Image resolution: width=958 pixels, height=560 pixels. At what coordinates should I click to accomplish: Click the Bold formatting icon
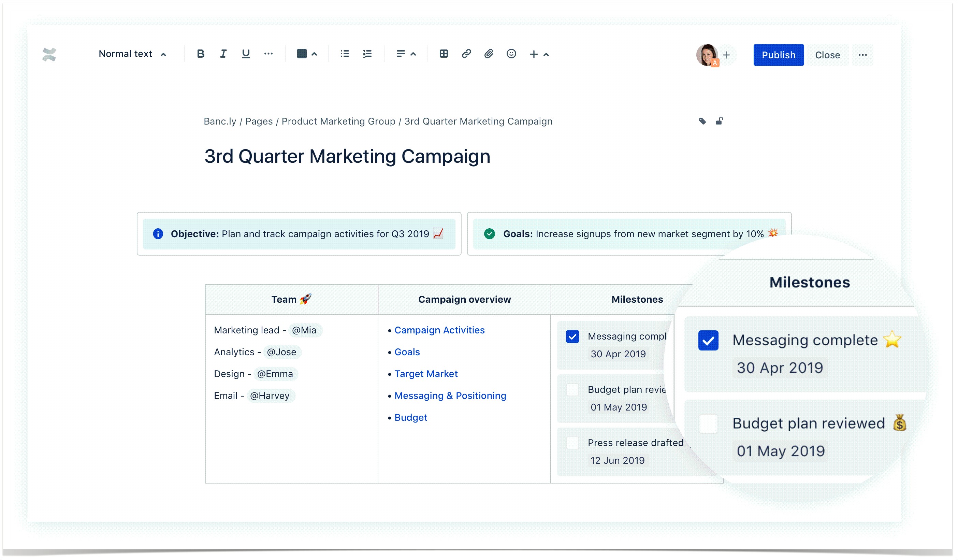(x=200, y=54)
